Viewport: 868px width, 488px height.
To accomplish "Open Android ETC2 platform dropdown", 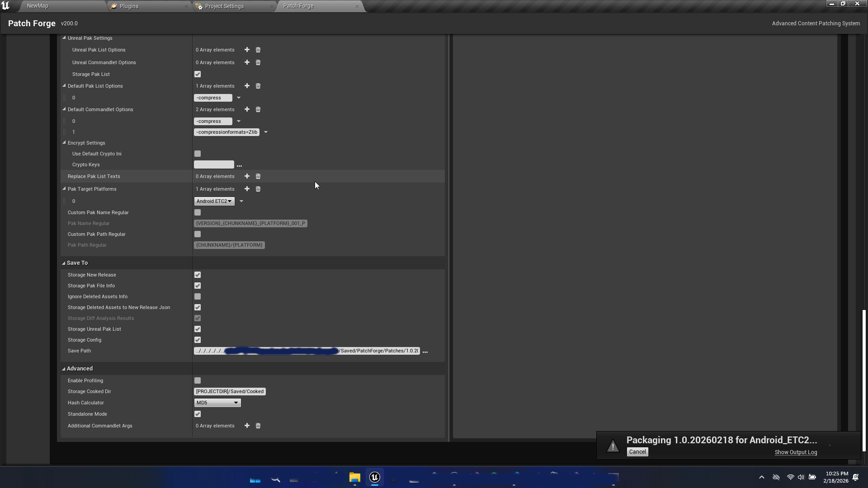I will (214, 201).
